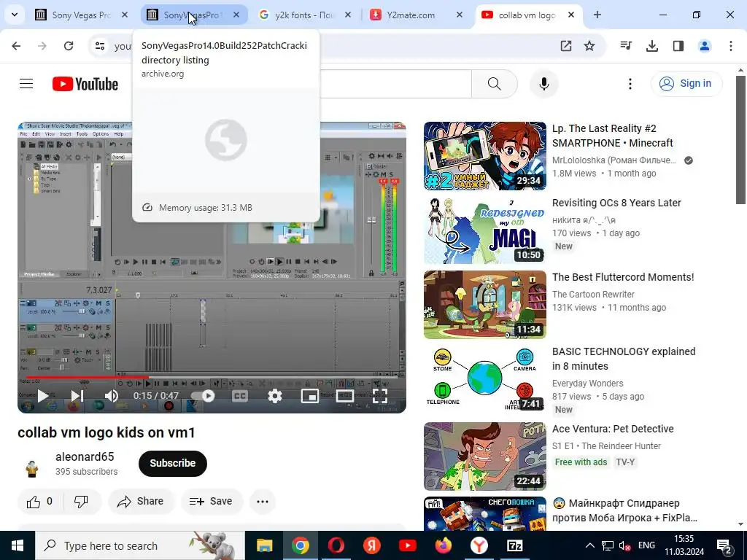Open the muted volume tray icon
This screenshot has width=747, height=560.
pos(624,545)
